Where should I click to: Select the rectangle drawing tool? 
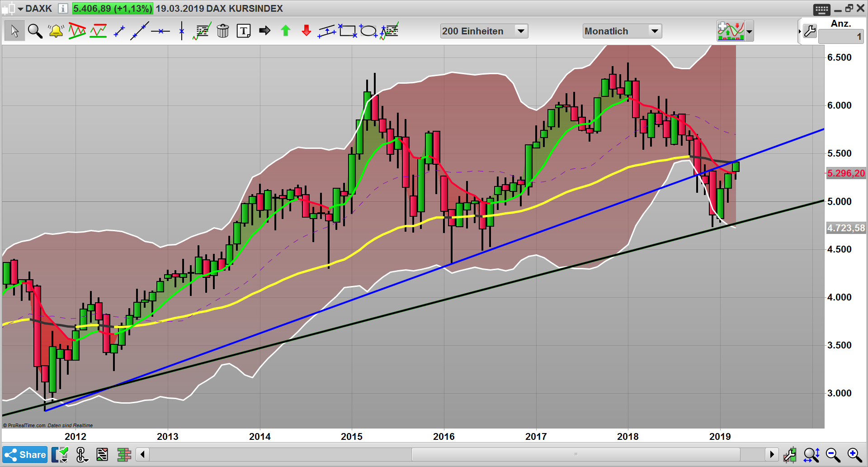click(348, 31)
